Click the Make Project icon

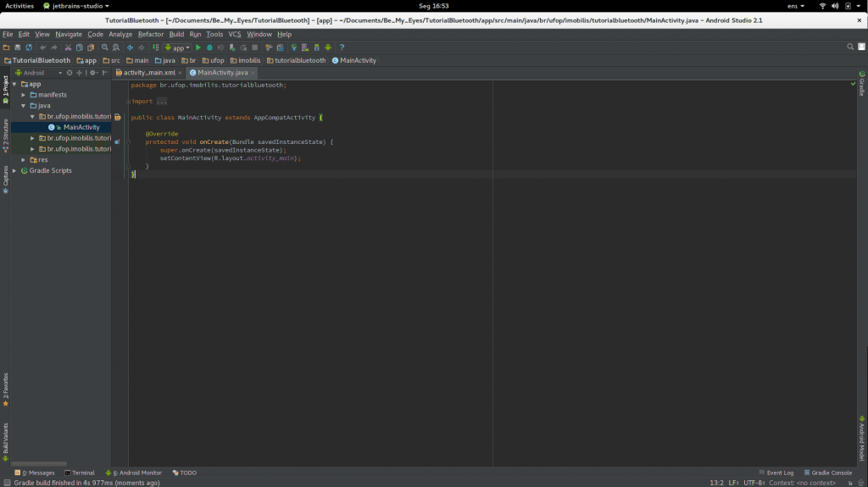(156, 47)
